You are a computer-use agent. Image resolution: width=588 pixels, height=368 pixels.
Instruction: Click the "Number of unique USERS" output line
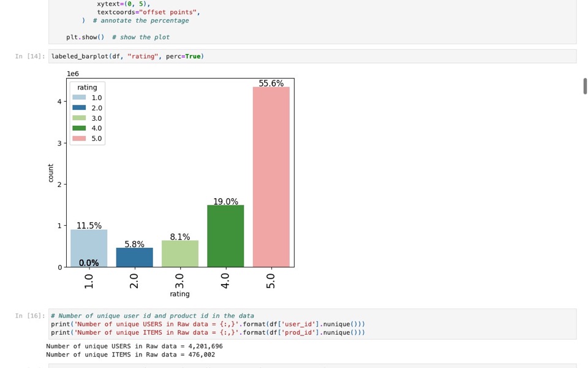(x=135, y=346)
